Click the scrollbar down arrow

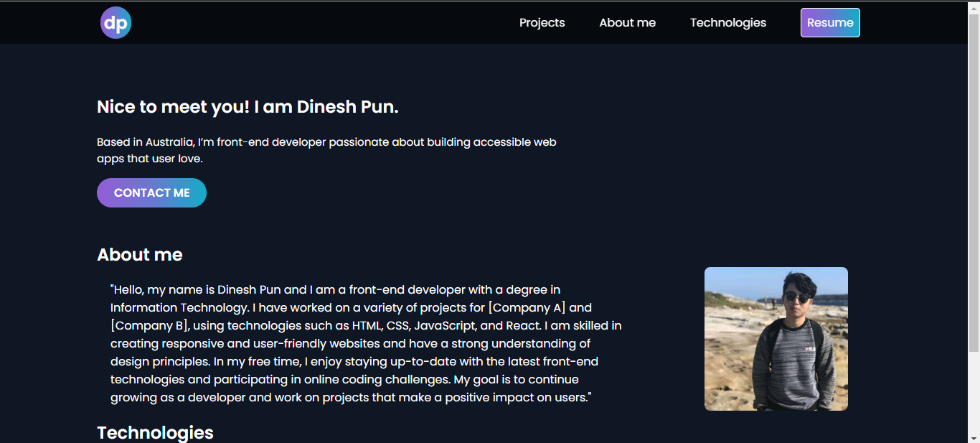tap(974, 437)
